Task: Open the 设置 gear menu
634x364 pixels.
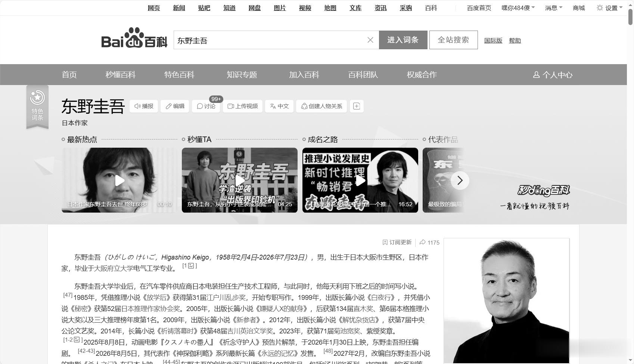Action: [x=609, y=8]
